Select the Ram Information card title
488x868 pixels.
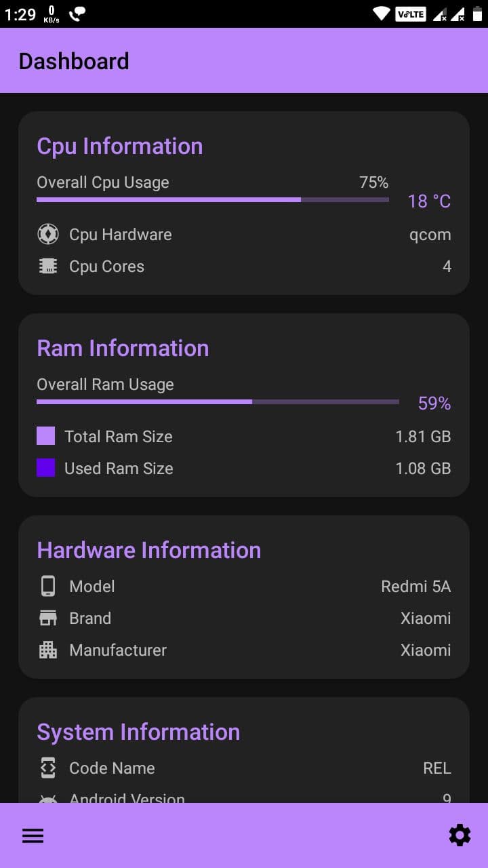[x=123, y=348]
